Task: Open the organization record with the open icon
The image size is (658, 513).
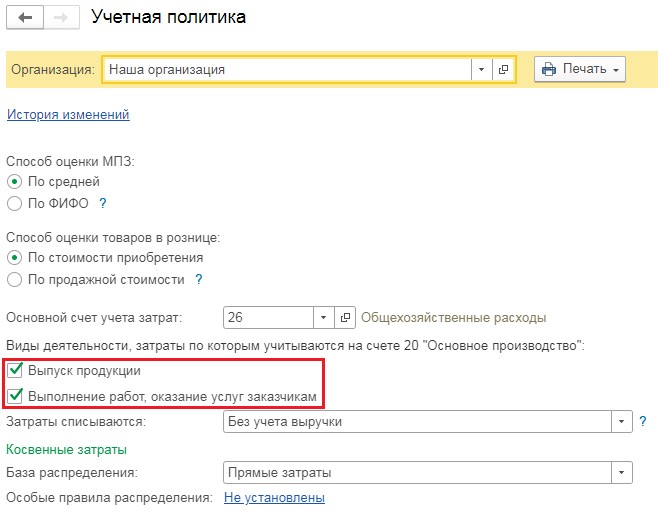Action: tap(503, 69)
